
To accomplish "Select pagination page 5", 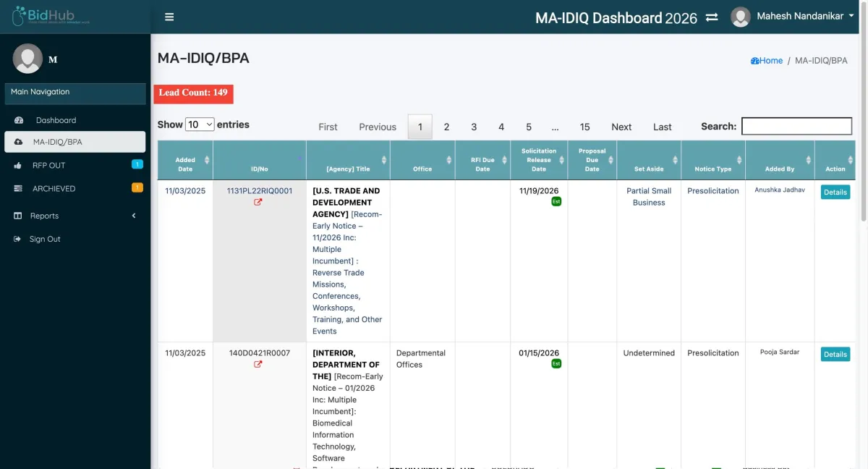I will (529, 127).
